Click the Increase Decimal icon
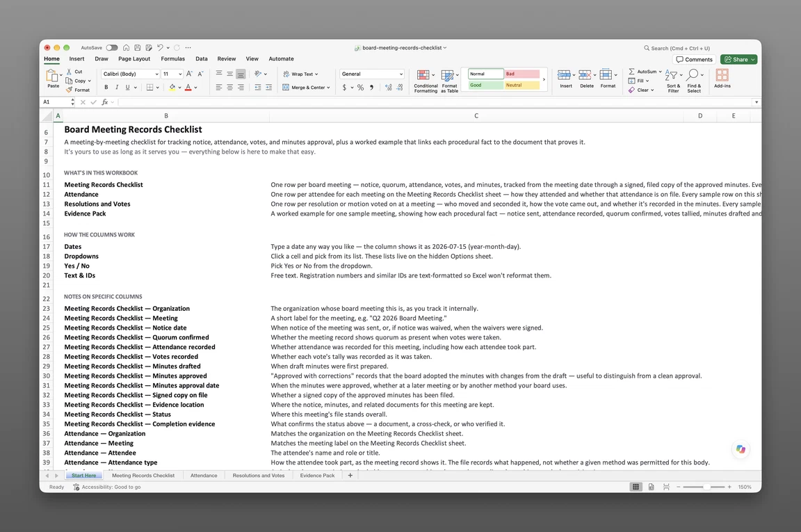Screen dimensions: 801x532 click(389, 88)
